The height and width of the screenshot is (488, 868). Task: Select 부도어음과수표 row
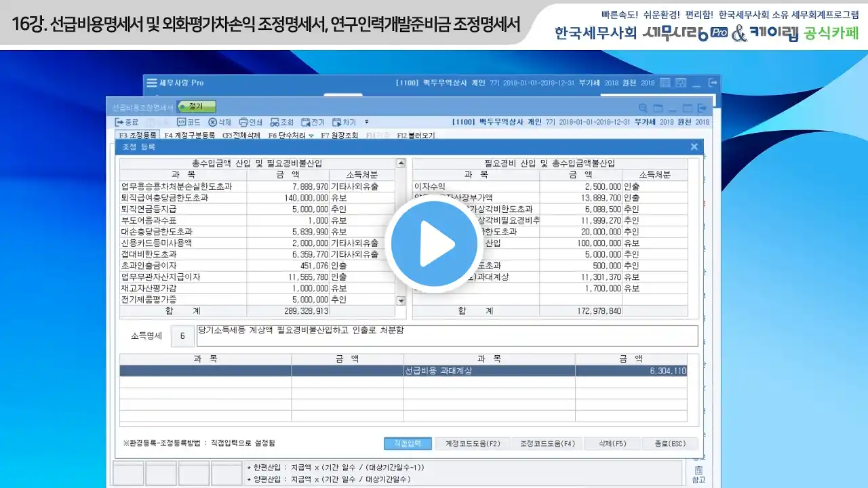click(257, 220)
